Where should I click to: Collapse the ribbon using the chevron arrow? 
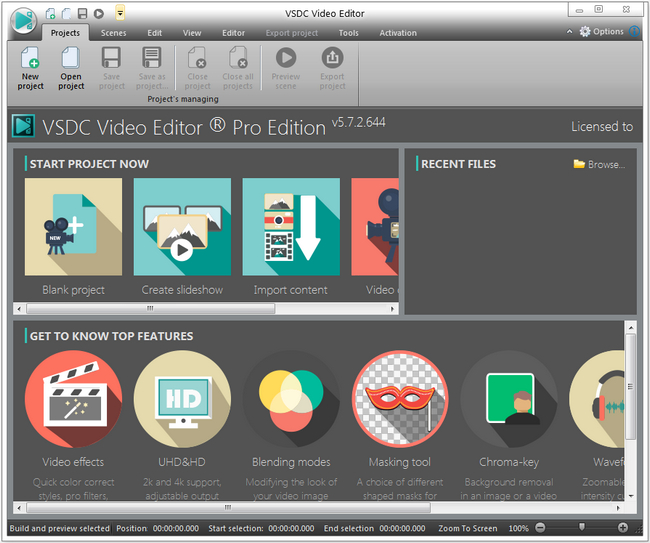(570, 32)
